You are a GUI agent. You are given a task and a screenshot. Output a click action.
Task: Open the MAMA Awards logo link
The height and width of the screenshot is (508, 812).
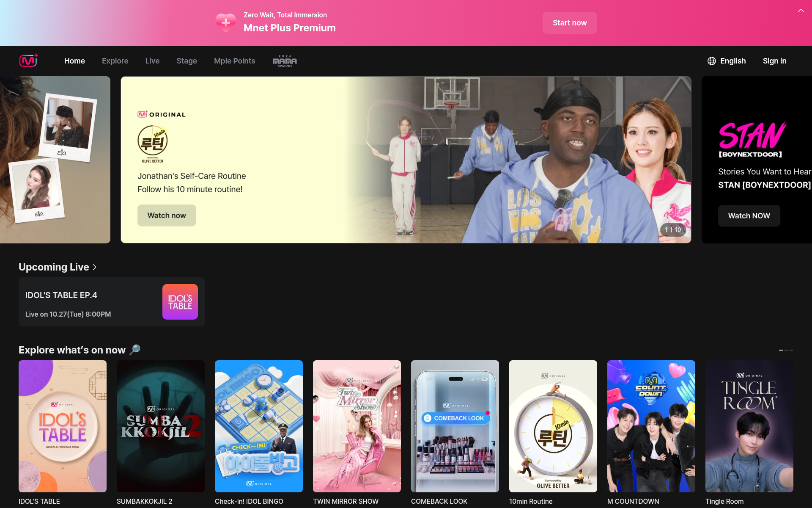285,61
